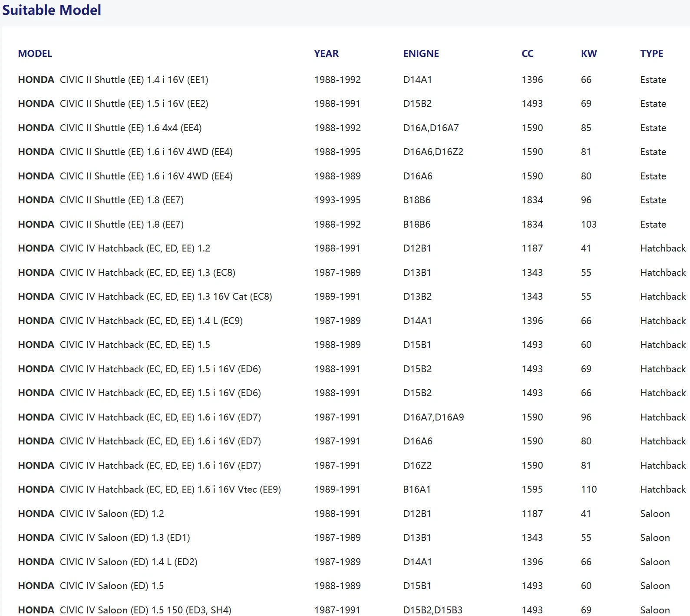The height and width of the screenshot is (616, 690).
Task: Select the TYPE column header
Action: [x=652, y=53]
